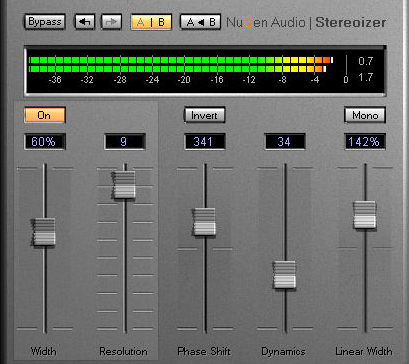Click the Linear Width slider handle
The image size is (409, 364).
365,215
